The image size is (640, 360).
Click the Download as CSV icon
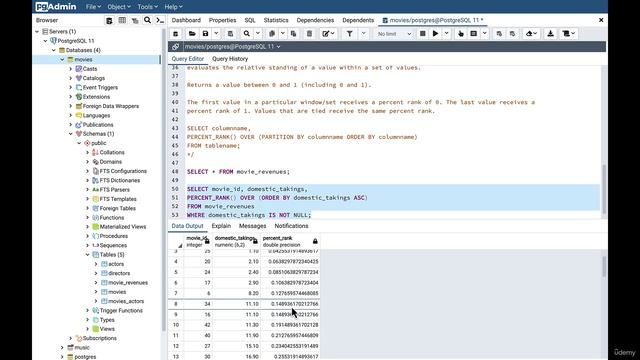(550, 34)
